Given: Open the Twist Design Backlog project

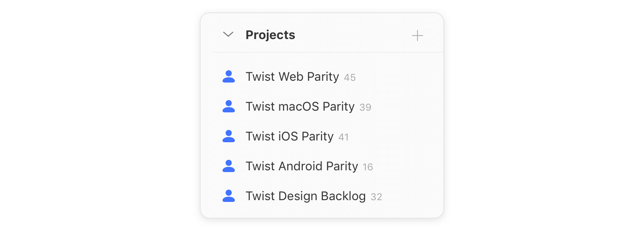Looking at the screenshot, I should (x=306, y=196).
